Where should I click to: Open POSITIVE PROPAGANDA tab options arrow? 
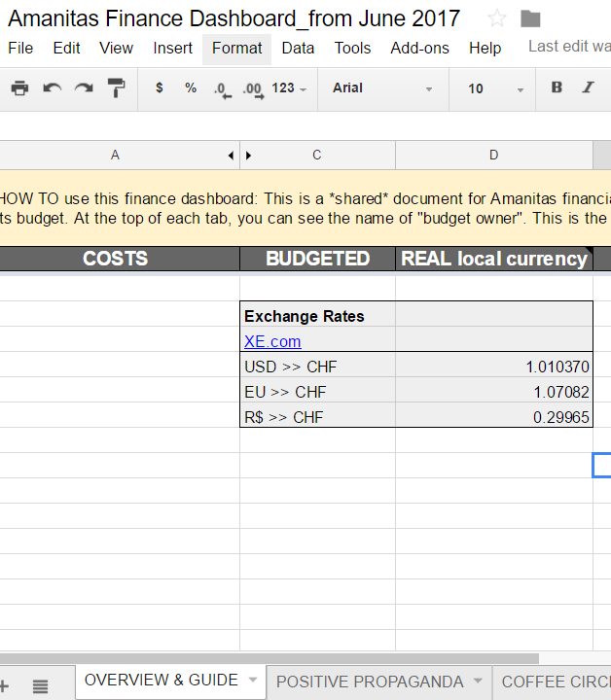478,682
